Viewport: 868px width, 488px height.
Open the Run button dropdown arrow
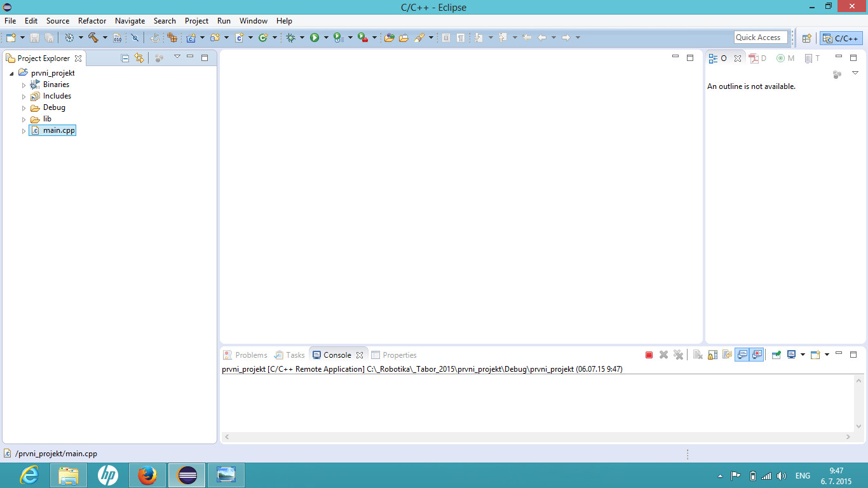(326, 38)
